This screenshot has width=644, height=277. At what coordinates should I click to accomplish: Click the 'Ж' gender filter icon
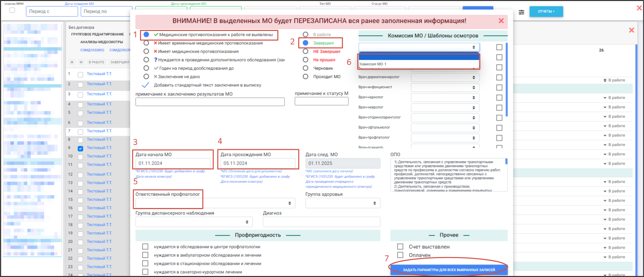(x=72, y=62)
